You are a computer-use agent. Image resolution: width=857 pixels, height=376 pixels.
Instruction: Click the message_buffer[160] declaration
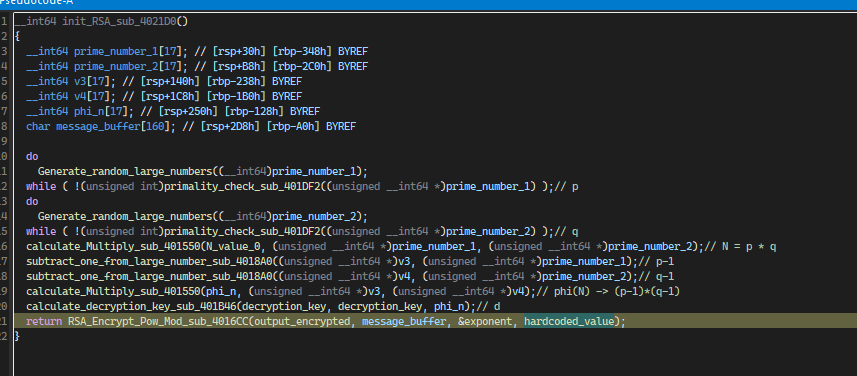coord(113,126)
